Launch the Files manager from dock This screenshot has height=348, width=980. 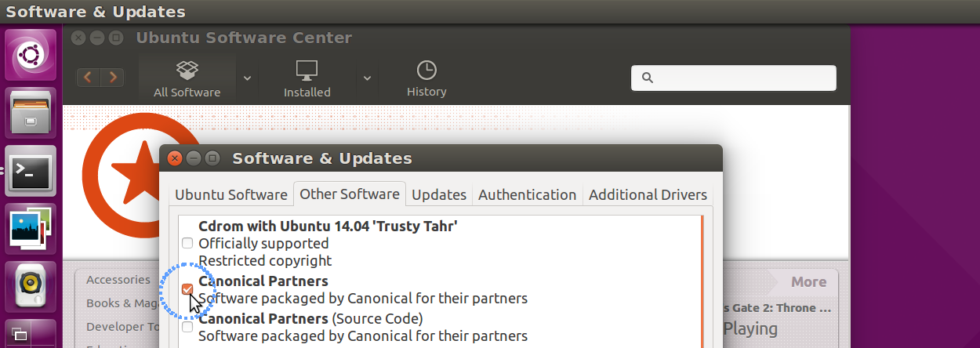click(x=31, y=112)
